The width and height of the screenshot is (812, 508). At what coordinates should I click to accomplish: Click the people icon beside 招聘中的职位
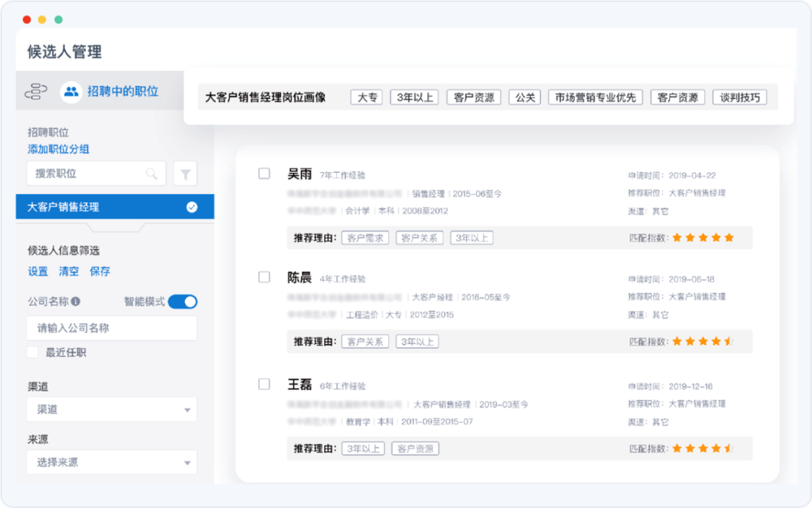[x=71, y=92]
